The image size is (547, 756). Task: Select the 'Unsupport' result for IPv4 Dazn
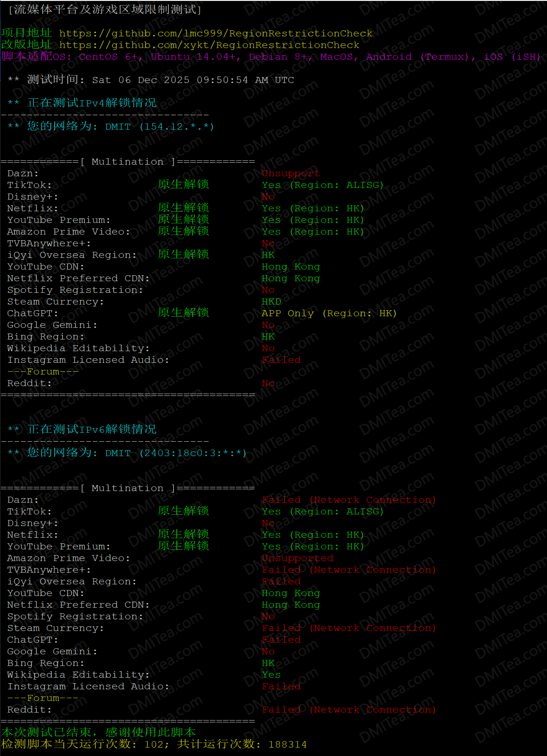pos(291,173)
